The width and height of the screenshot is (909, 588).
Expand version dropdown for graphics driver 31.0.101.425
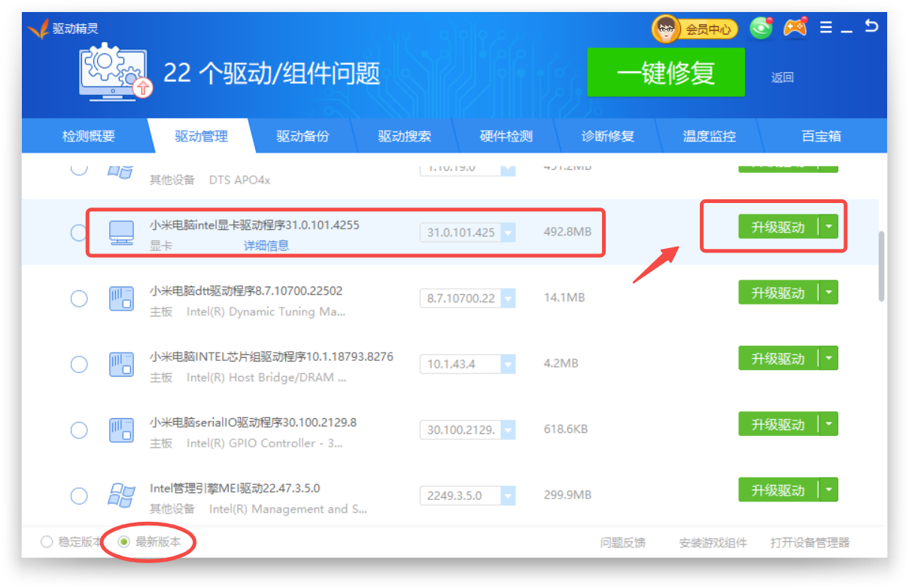508,233
